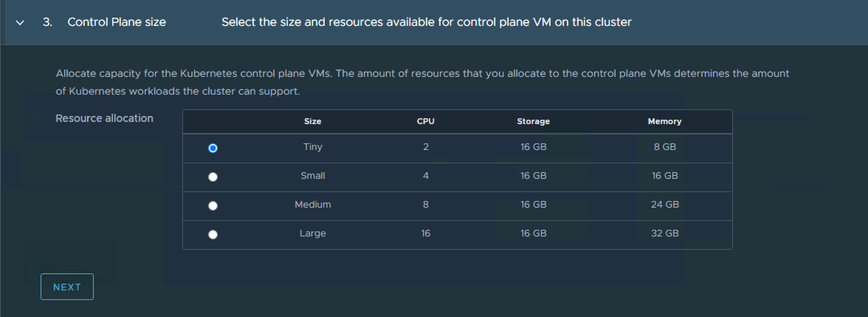Click the step number 3 label
Image resolution: width=868 pixels, height=317 pixels.
point(47,22)
